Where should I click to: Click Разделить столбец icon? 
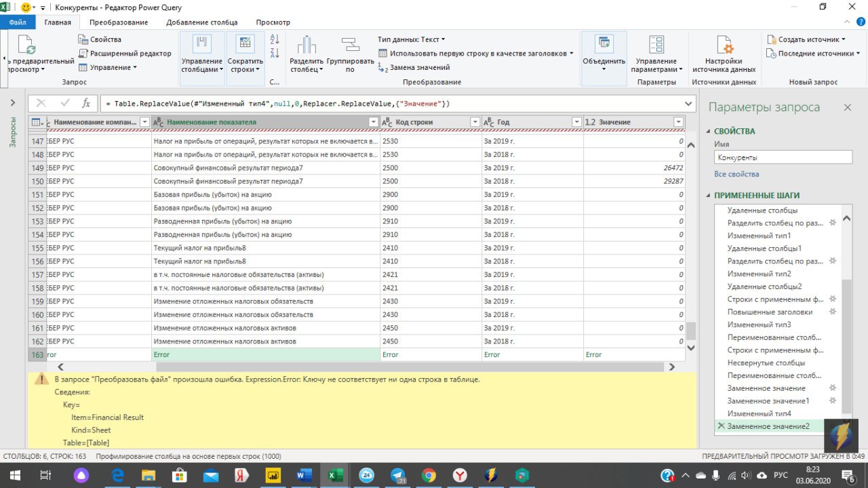point(307,45)
